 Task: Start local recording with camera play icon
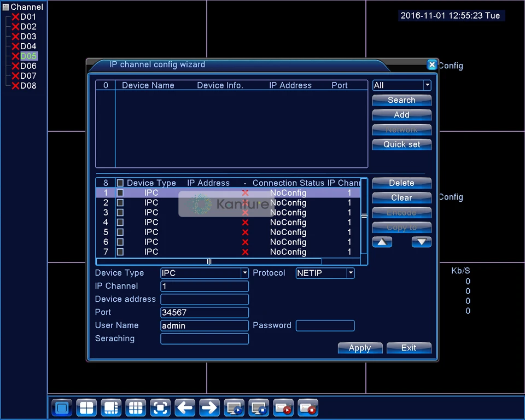(x=283, y=407)
